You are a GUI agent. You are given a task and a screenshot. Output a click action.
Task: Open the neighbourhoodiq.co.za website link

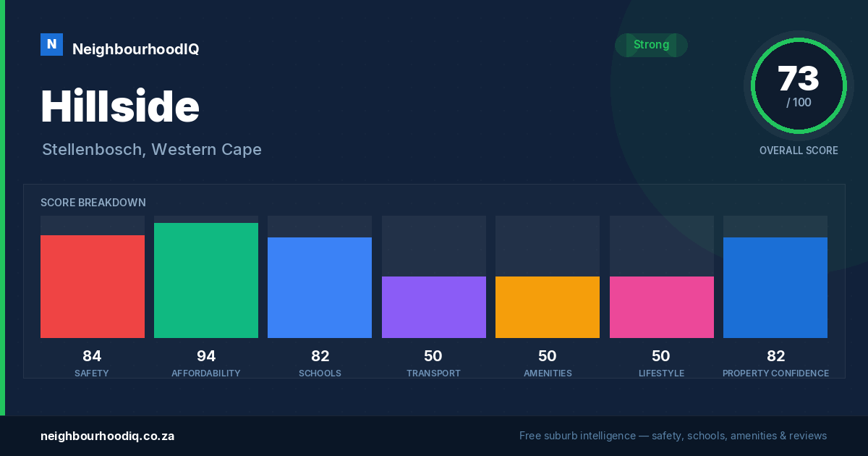107,436
